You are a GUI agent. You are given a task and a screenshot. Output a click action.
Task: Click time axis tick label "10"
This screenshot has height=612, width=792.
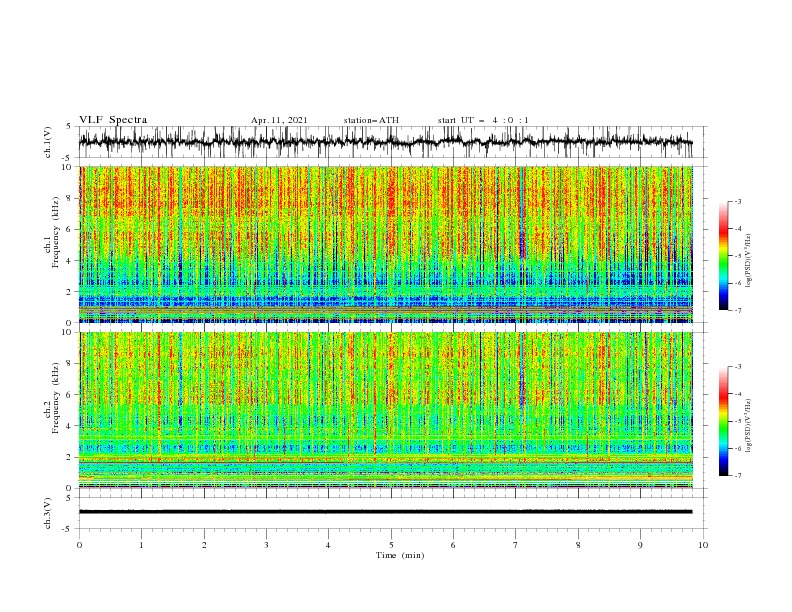tap(703, 545)
